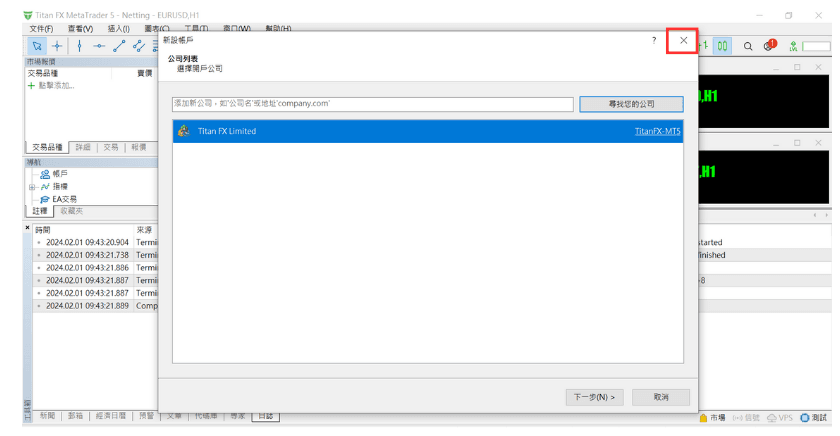Click the EA trading cap icon

coord(45,199)
